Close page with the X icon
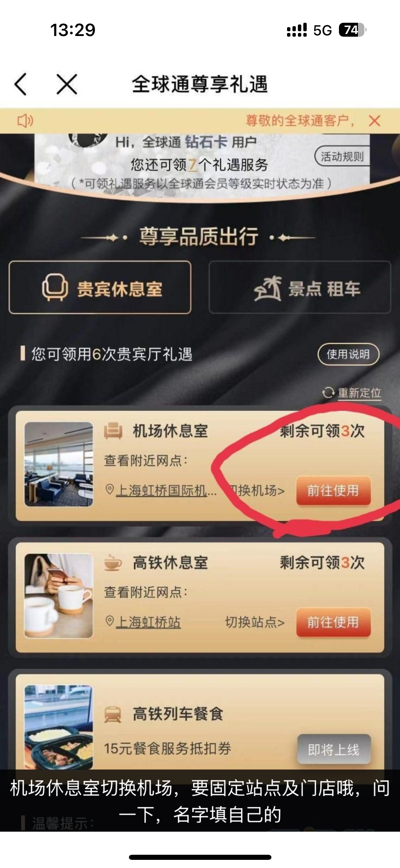The image size is (400, 868). coord(67,84)
